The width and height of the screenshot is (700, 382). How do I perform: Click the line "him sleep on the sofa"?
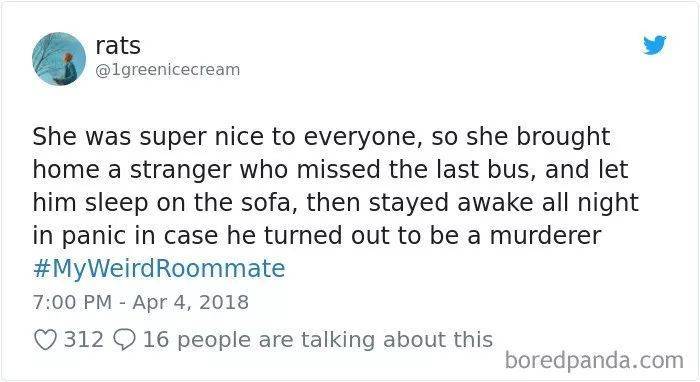336,203
